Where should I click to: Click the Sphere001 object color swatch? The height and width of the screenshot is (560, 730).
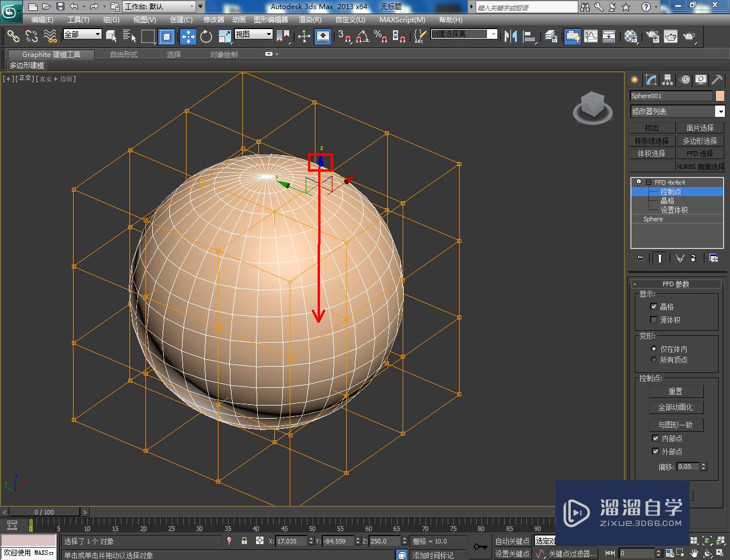click(720, 96)
